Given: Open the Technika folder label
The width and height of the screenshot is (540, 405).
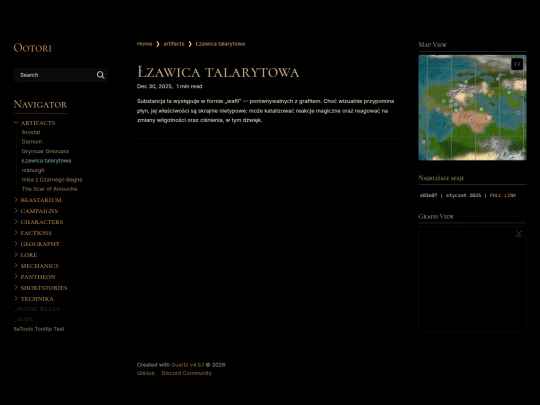Looking at the screenshot, I should (37, 299).
